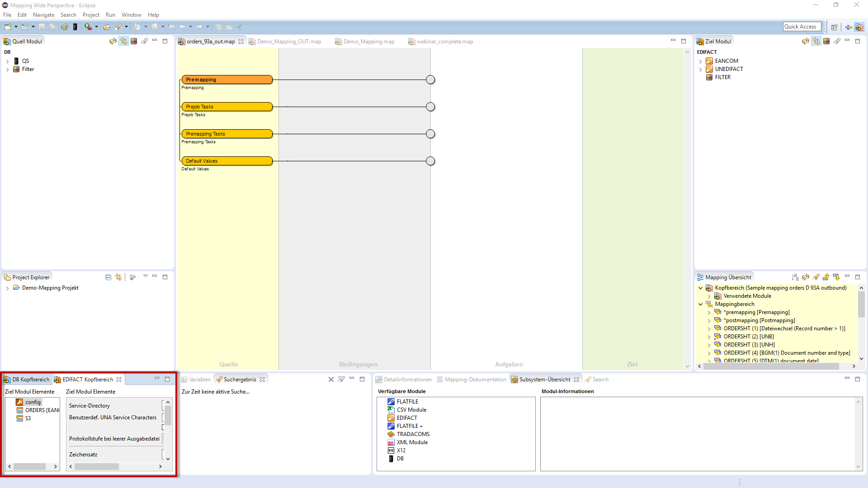Image resolution: width=868 pixels, height=488 pixels.
Task: Toggle Link with Editor in Project Explorer
Action: [x=118, y=277]
